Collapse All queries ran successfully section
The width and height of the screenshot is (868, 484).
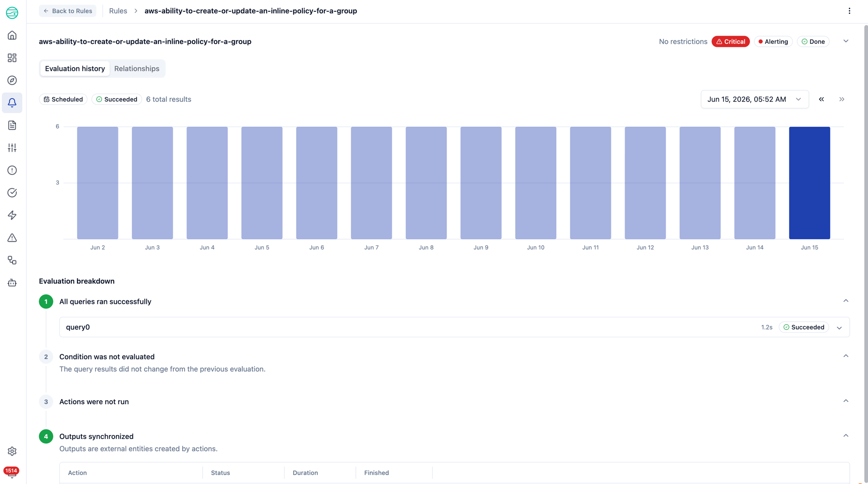pyautogui.click(x=846, y=301)
